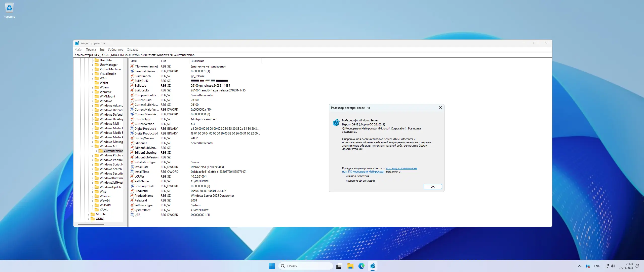Click the tree pane horizontal scrollbar
644x272 pixels.
[91, 224]
